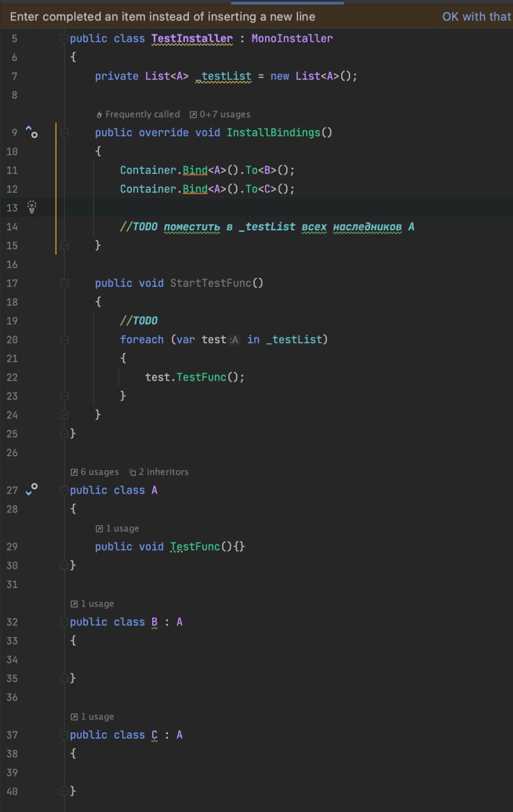Collapse the class A fold on line 27
The image size is (513, 812).
(x=64, y=490)
